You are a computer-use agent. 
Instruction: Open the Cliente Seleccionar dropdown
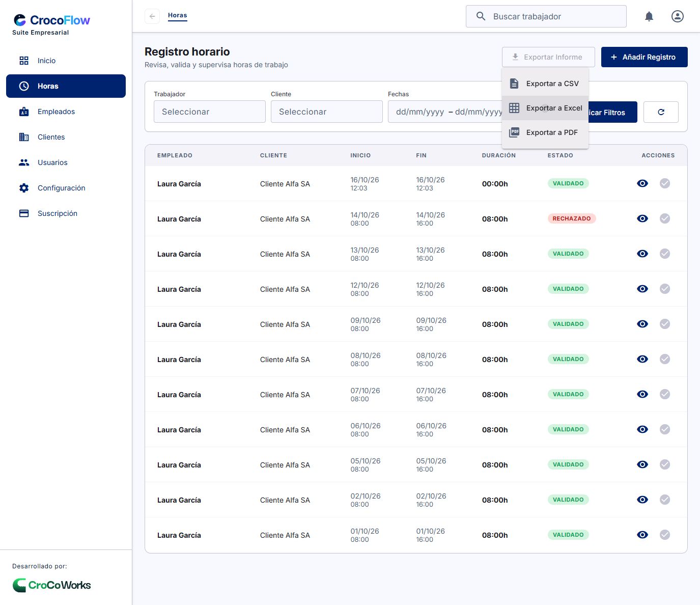(x=327, y=112)
